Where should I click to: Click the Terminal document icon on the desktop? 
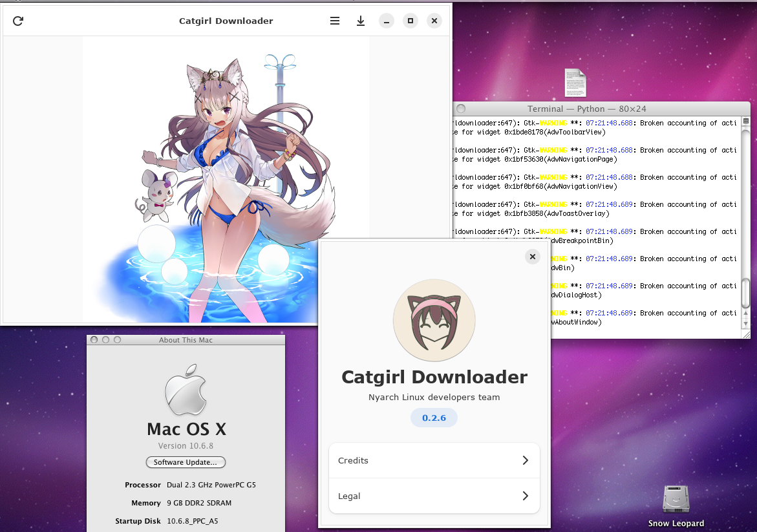pos(575,82)
